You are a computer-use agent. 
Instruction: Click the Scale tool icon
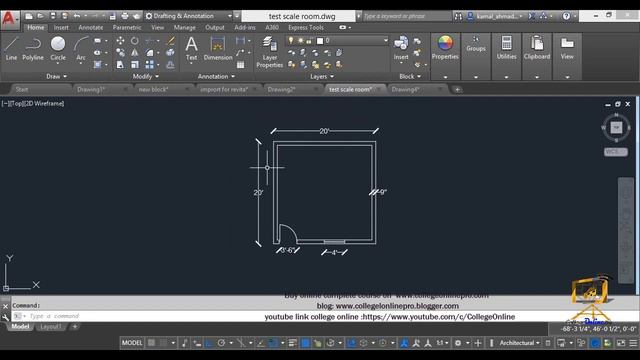point(135,64)
